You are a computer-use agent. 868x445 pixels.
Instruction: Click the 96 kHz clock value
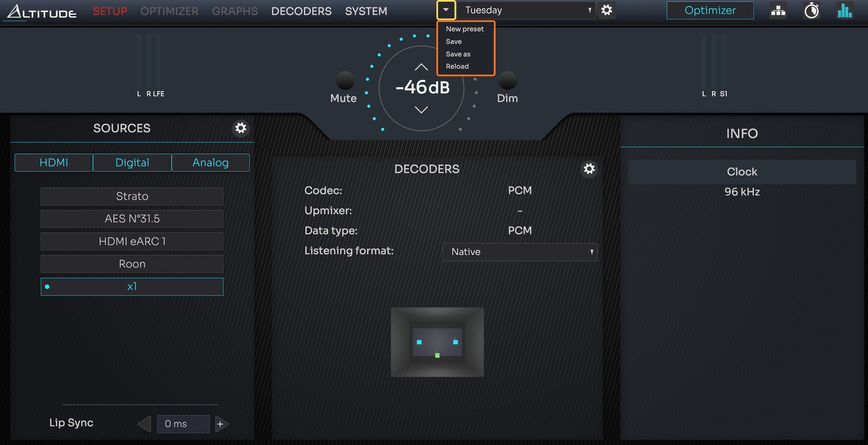[742, 192]
